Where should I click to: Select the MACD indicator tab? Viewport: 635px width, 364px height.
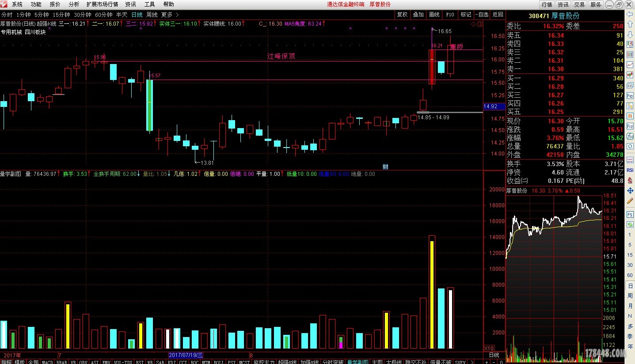(x=47, y=362)
